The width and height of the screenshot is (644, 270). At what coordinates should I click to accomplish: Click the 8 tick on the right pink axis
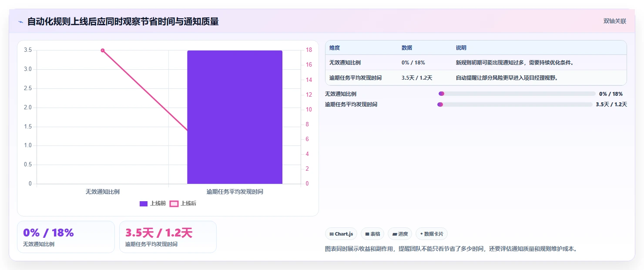307,124
